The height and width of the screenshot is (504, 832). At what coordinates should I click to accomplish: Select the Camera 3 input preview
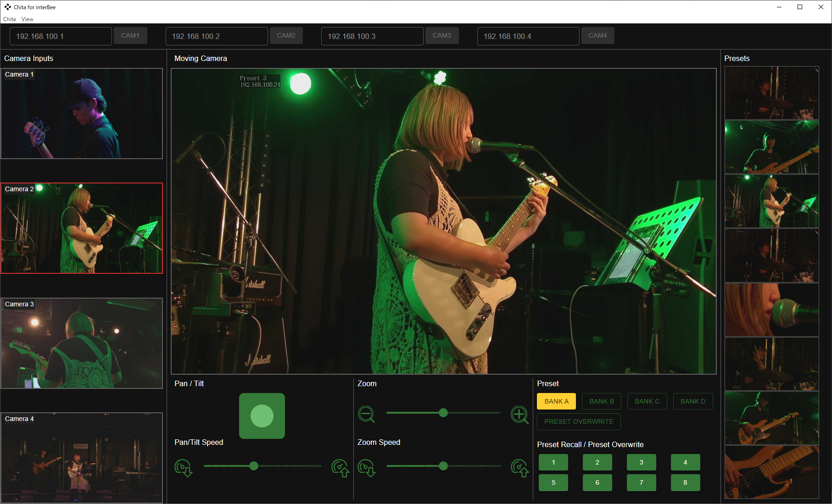coord(82,343)
